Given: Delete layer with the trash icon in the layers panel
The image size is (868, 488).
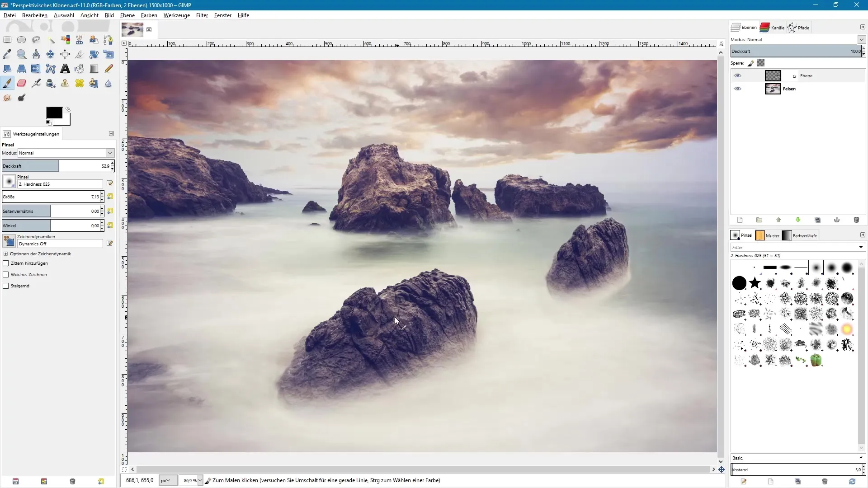Looking at the screenshot, I should coord(856,220).
